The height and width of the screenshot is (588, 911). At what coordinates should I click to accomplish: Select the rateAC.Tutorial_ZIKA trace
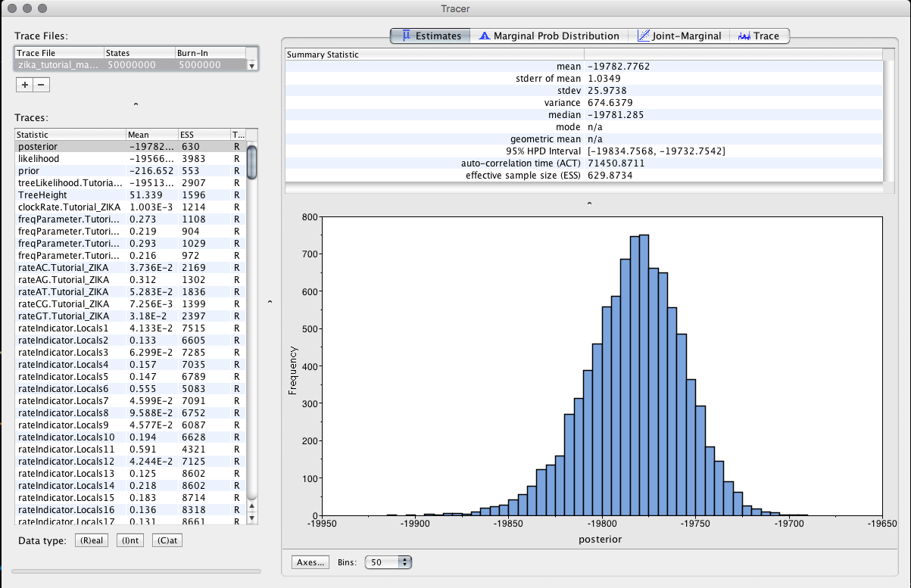point(131,268)
